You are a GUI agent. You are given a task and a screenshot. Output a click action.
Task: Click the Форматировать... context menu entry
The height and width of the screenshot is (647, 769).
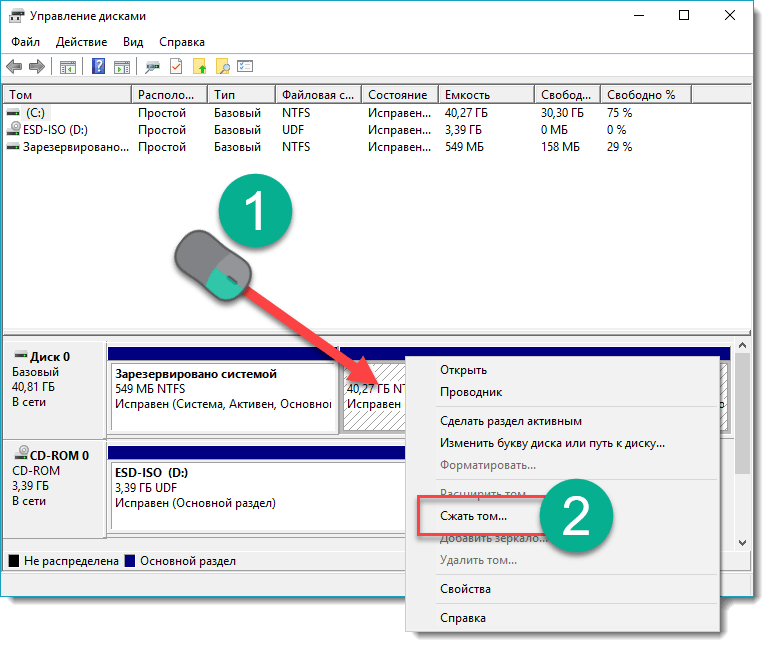(x=563, y=465)
